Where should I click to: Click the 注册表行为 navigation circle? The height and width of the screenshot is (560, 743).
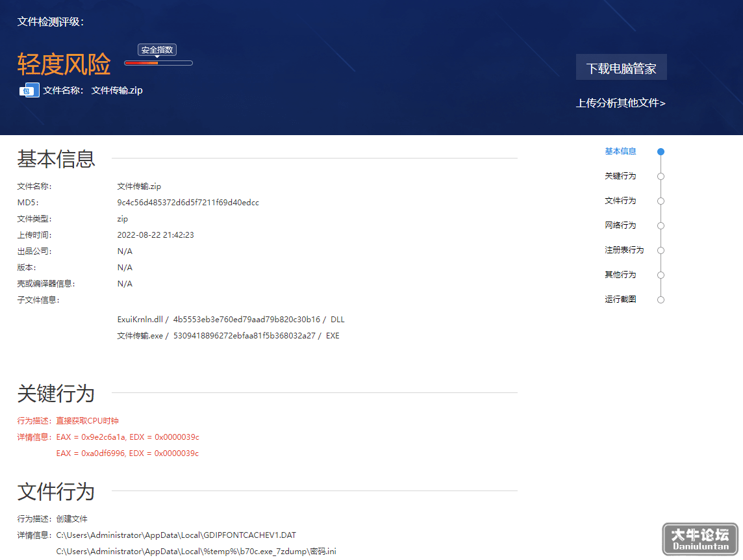click(x=661, y=250)
